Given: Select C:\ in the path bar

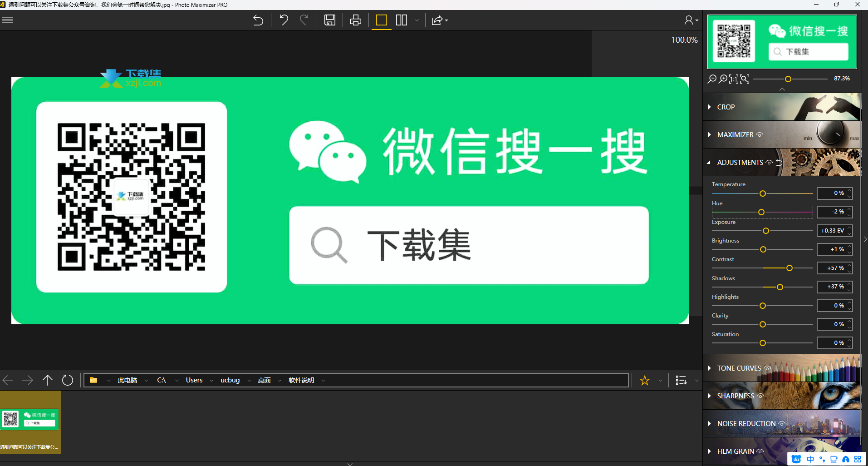Looking at the screenshot, I should [x=162, y=380].
